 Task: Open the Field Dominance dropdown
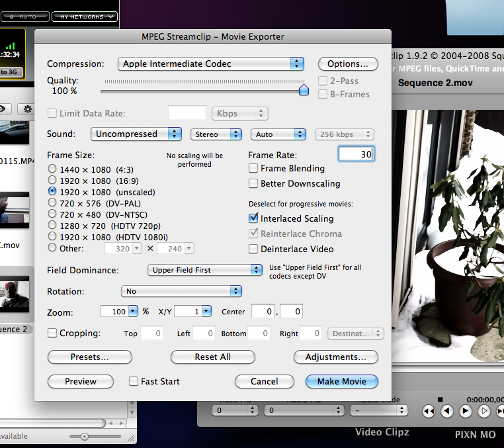pos(205,270)
